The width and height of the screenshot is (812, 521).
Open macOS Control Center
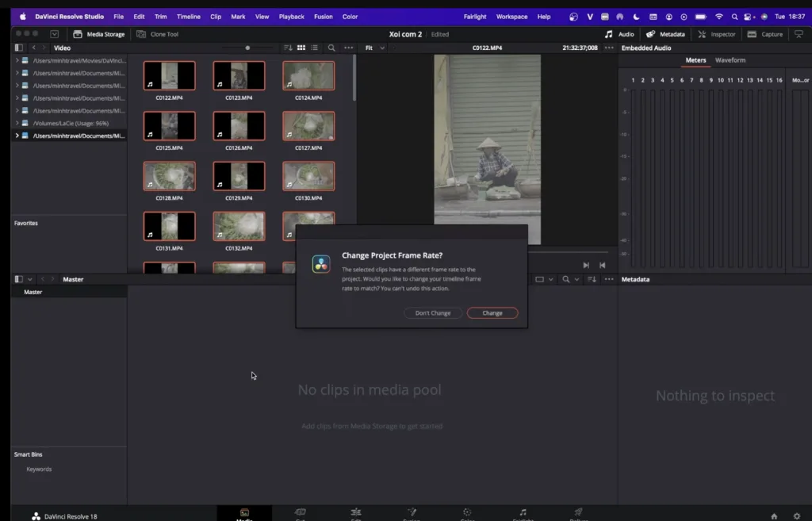(749, 17)
